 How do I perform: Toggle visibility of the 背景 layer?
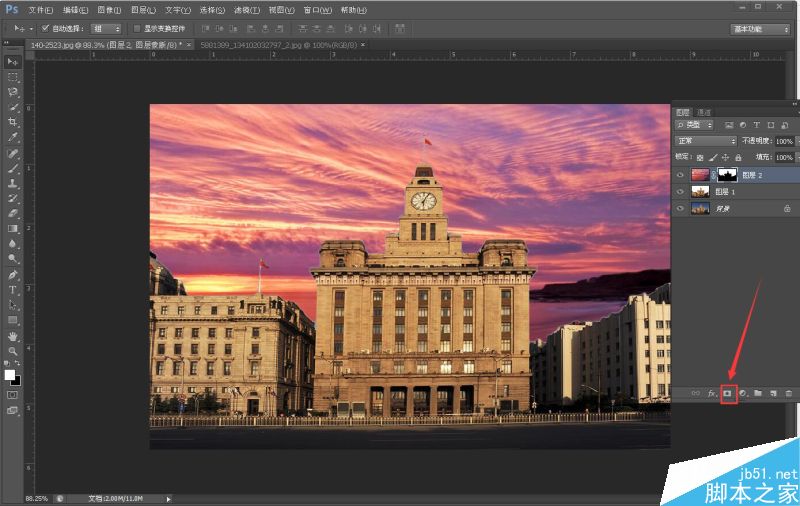pyautogui.click(x=680, y=209)
